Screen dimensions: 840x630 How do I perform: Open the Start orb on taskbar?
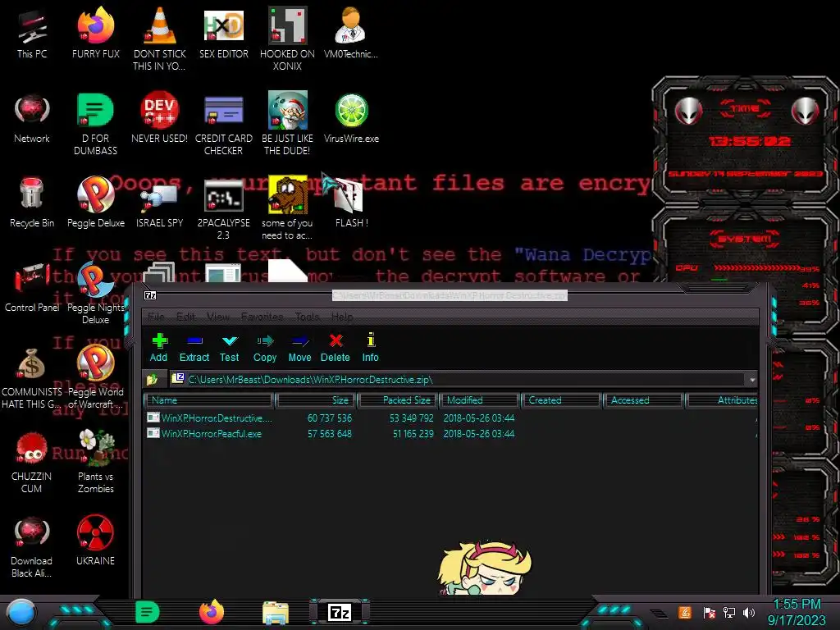coord(21,612)
